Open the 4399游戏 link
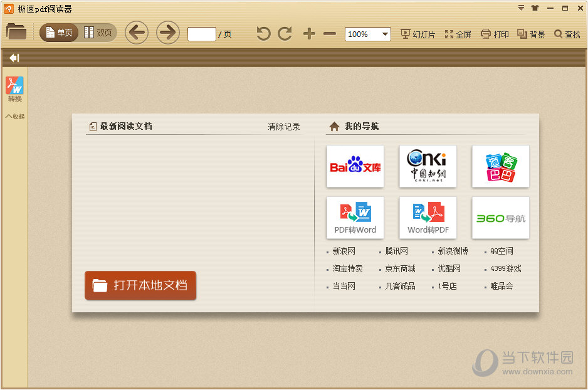 (505, 268)
